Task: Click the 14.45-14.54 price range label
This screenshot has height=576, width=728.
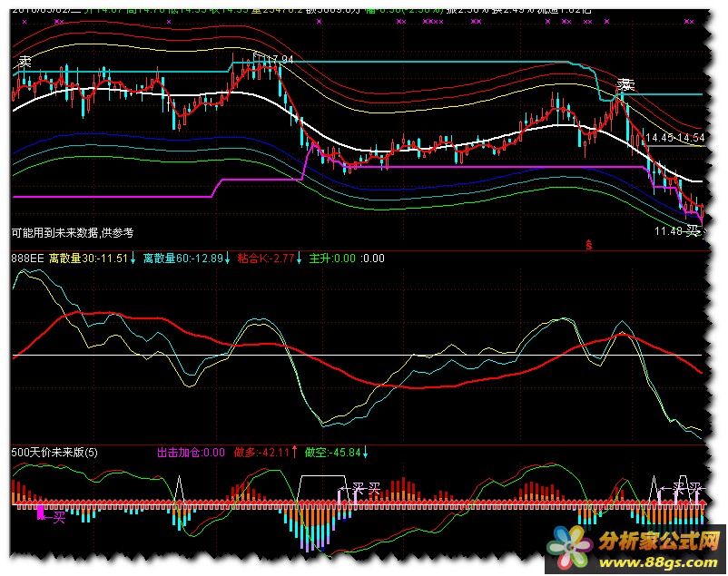Action: click(x=675, y=138)
